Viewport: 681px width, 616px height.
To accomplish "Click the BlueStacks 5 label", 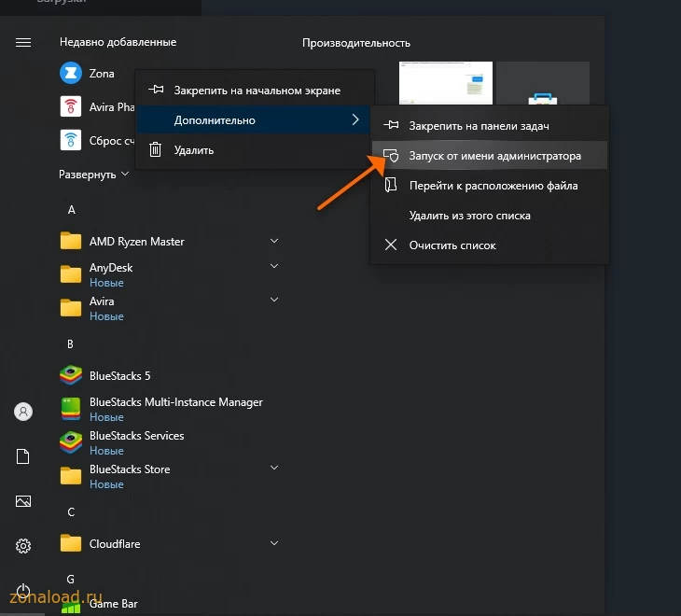I will coord(119,376).
